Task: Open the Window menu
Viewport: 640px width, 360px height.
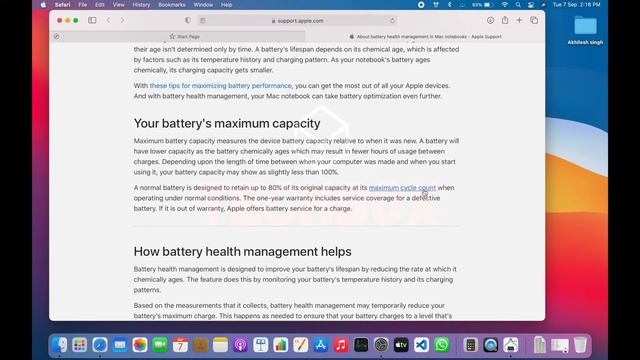Action: [203, 5]
